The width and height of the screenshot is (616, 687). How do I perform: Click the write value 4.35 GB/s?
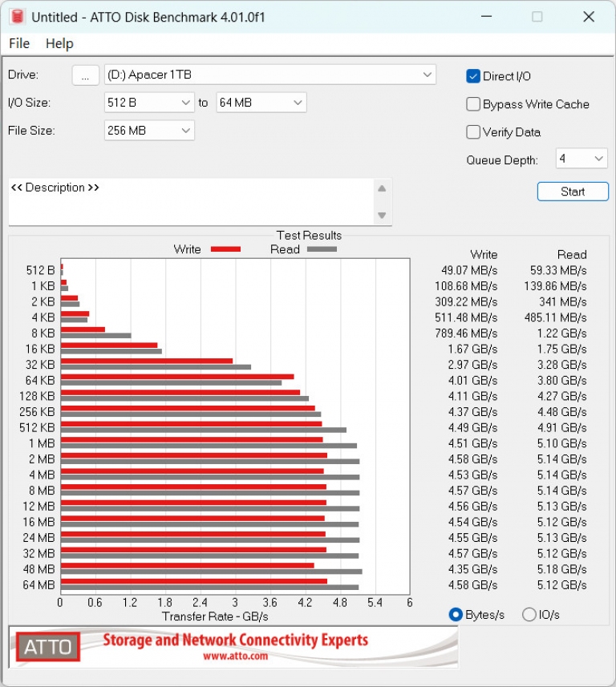(472, 569)
